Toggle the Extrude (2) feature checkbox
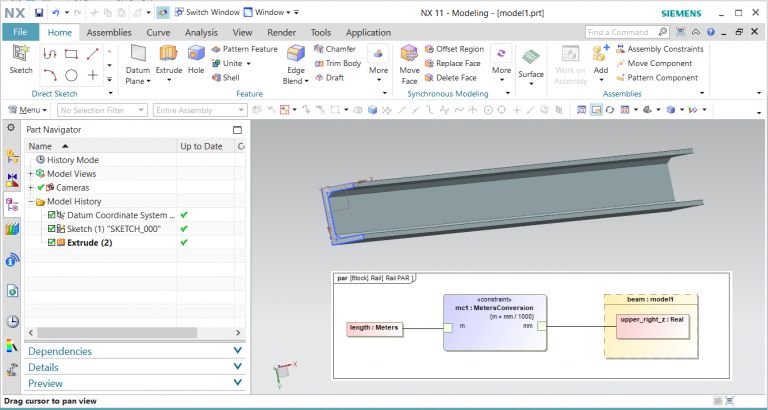The width and height of the screenshot is (768, 410). (x=52, y=242)
